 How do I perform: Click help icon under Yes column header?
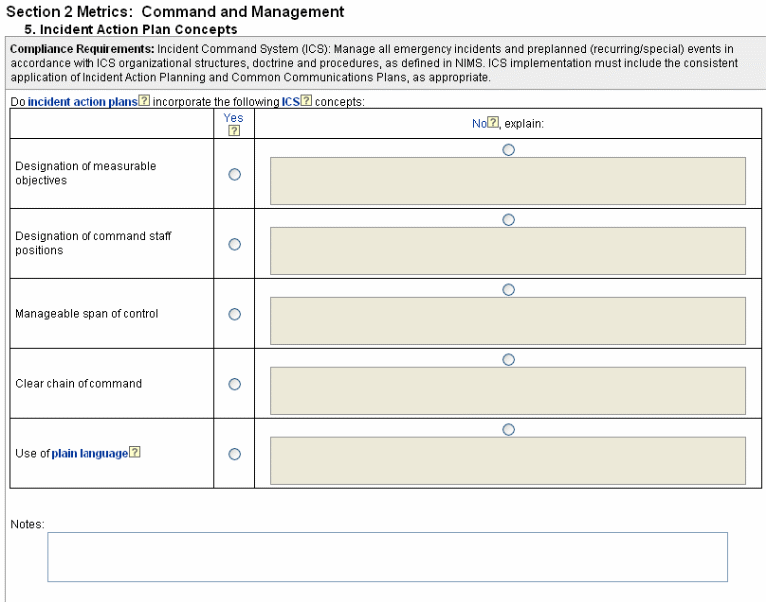point(234,130)
